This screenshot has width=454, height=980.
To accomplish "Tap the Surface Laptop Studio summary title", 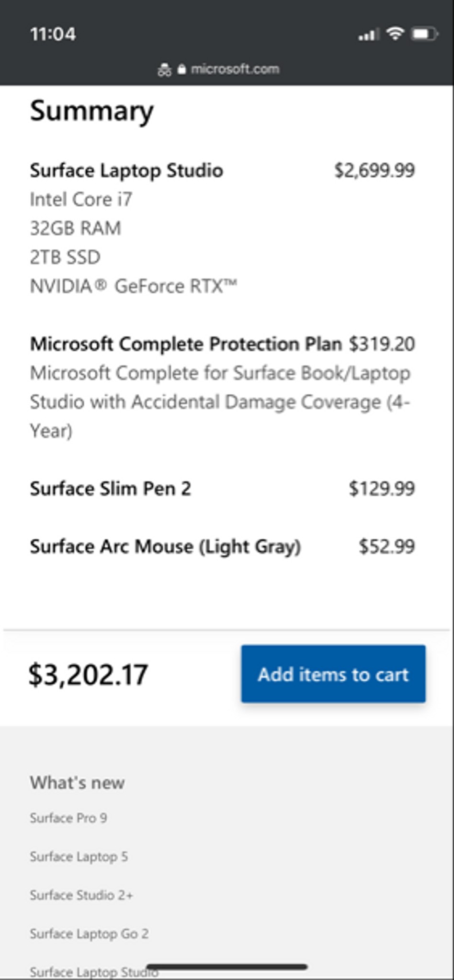I will coord(126,171).
